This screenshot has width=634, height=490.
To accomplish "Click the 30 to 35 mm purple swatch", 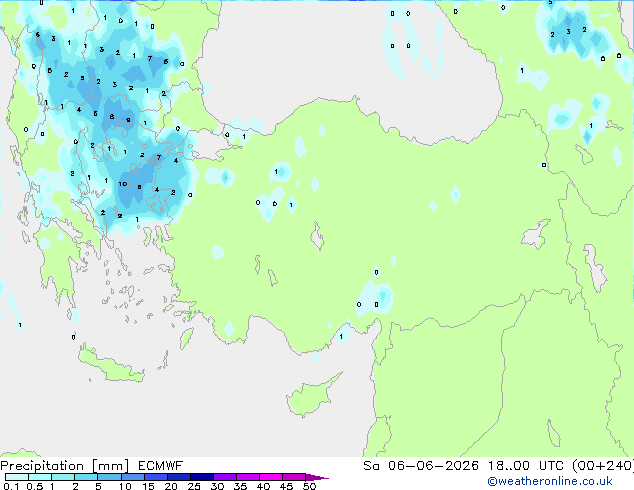I will (x=225, y=477).
